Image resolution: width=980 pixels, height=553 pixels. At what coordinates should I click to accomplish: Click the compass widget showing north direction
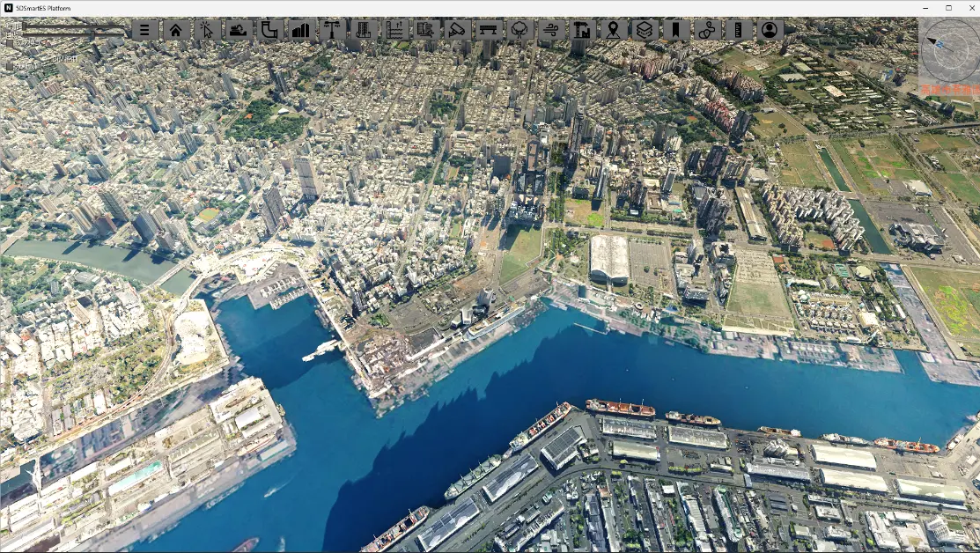point(949,50)
